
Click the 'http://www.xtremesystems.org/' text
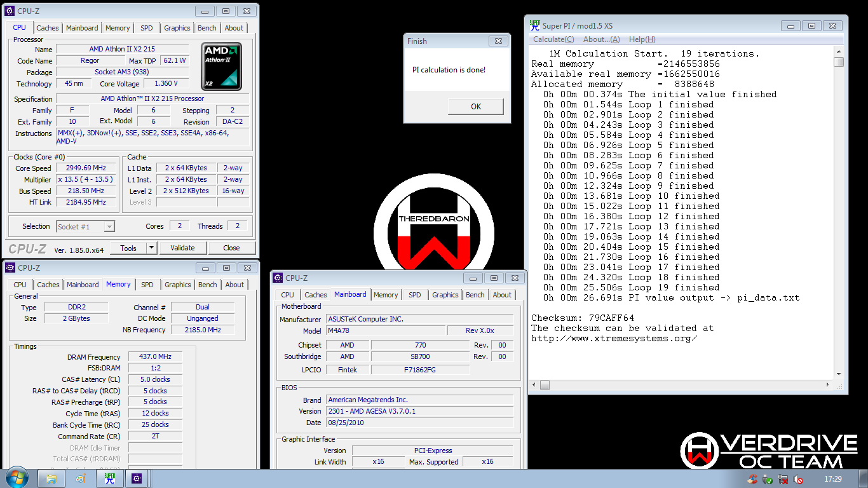(x=614, y=338)
